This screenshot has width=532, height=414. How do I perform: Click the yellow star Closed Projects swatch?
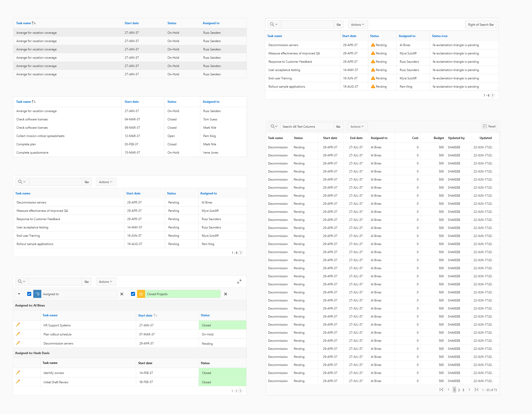click(141, 294)
